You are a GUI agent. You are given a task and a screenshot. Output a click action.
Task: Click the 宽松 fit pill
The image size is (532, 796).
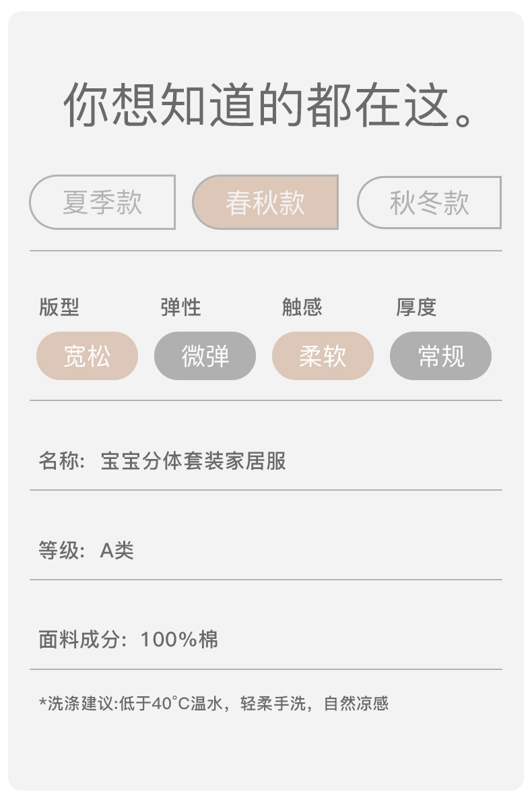87,356
